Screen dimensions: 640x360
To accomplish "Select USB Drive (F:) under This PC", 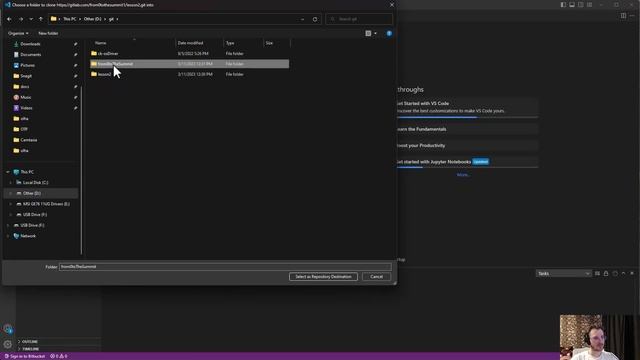I will pos(34,214).
